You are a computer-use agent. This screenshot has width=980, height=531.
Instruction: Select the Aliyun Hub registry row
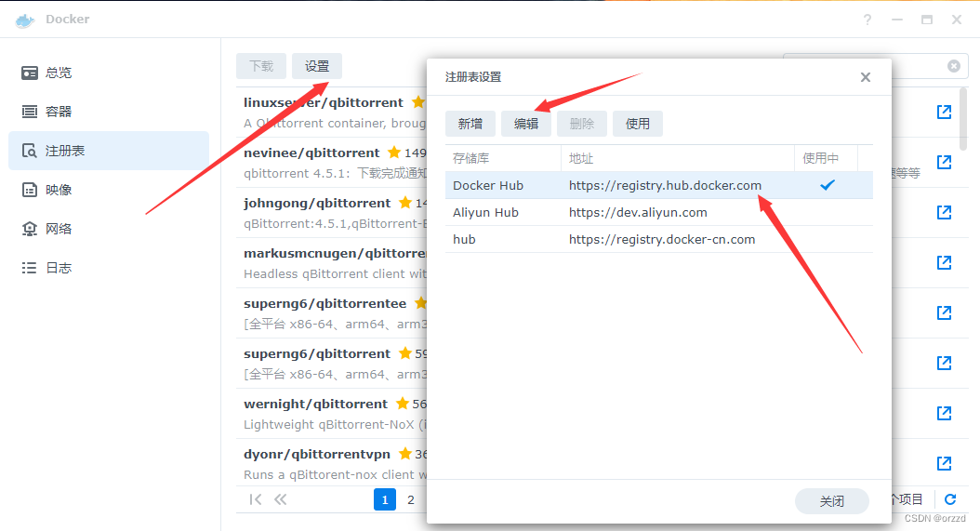coord(658,213)
